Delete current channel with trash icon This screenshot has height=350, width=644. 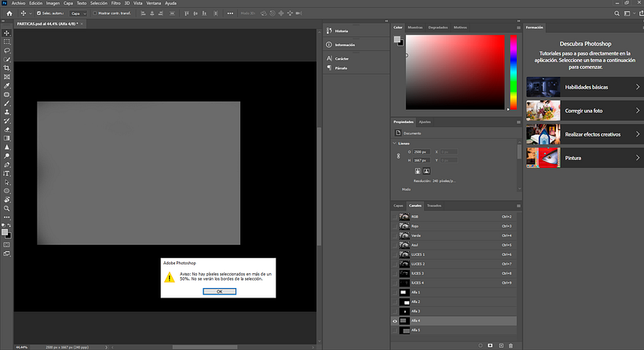point(510,345)
